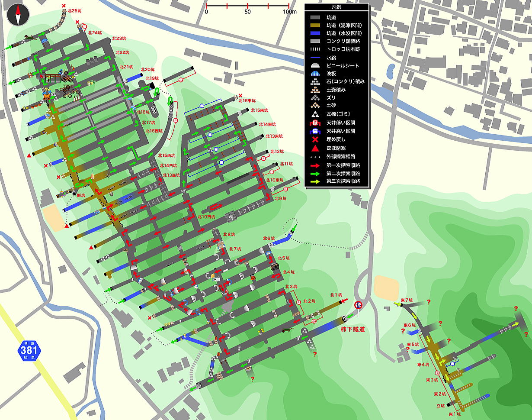Image resolution: width=532 pixels, height=420 pixels.
Task: Click the 柿下隧道 label
Action: point(353,330)
